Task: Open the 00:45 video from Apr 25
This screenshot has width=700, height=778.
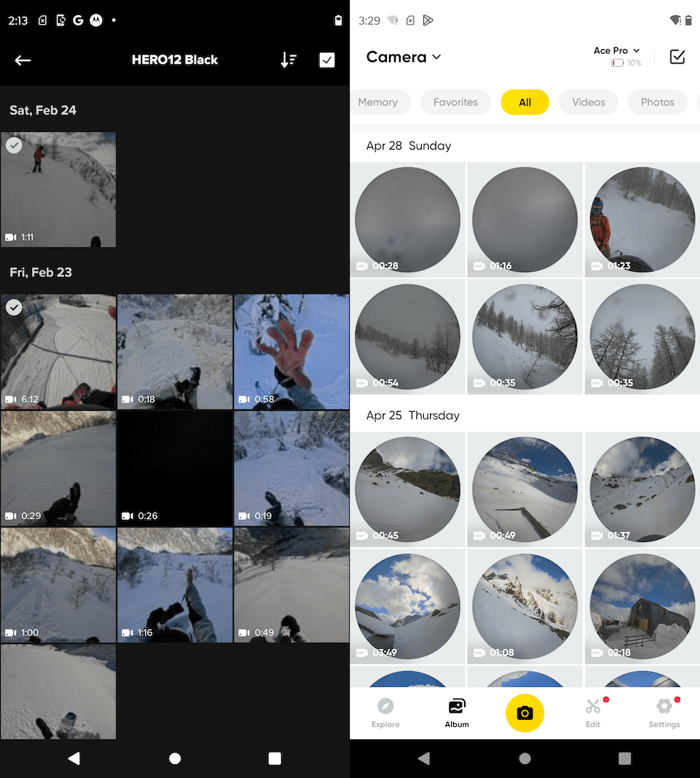Action: pyautogui.click(x=408, y=489)
